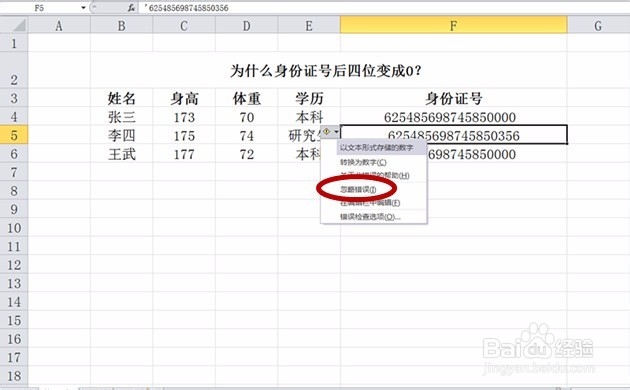Select column header A
The width and height of the screenshot is (630, 390).
tap(59, 26)
